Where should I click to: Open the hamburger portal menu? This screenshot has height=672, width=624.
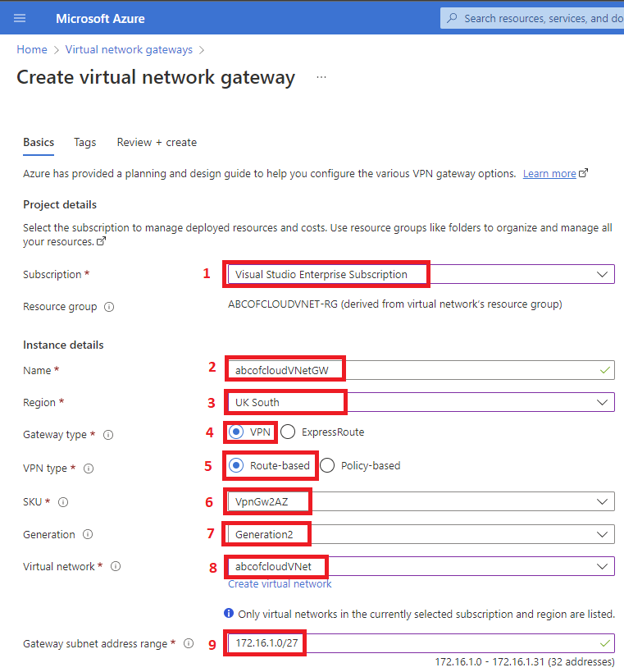(x=20, y=18)
